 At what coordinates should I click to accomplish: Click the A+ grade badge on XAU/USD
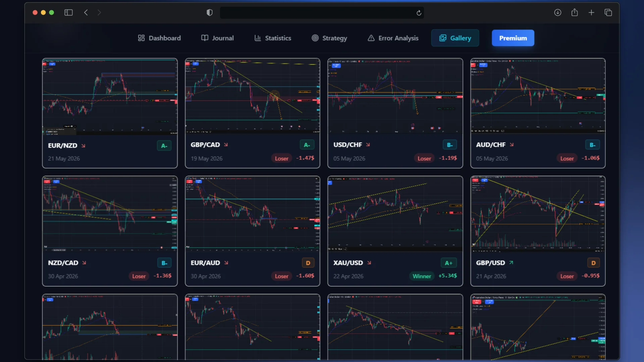448,263
